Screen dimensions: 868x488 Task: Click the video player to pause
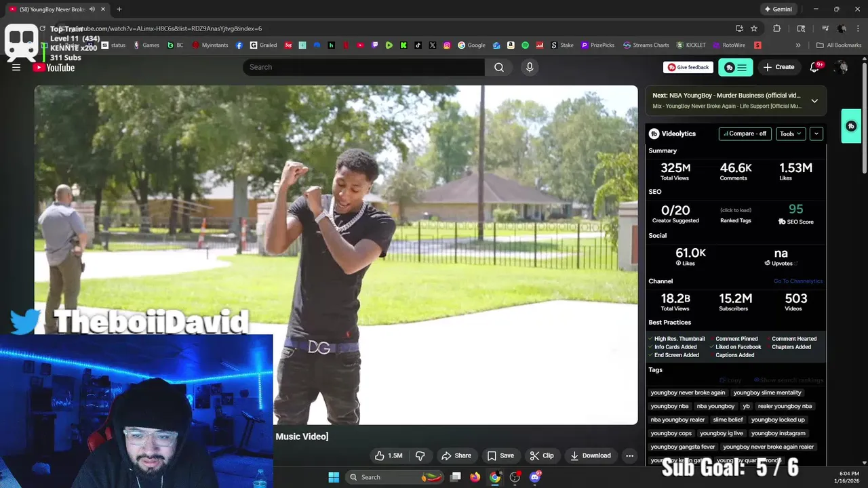(336, 255)
